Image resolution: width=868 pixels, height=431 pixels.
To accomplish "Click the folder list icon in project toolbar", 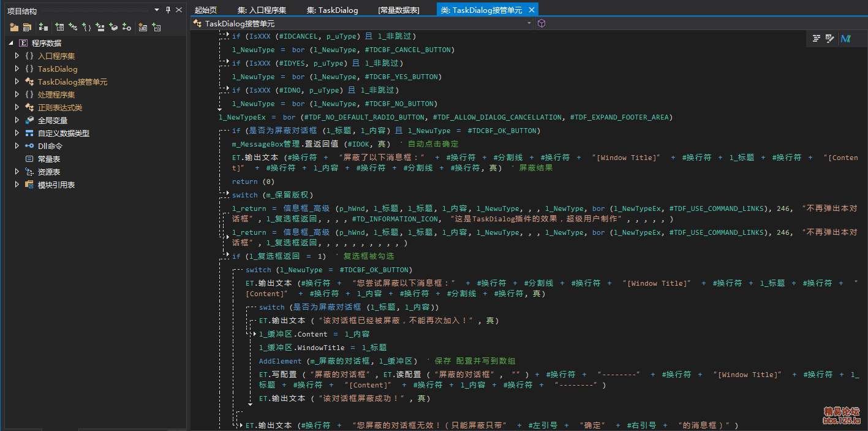I will [x=27, y=27].
